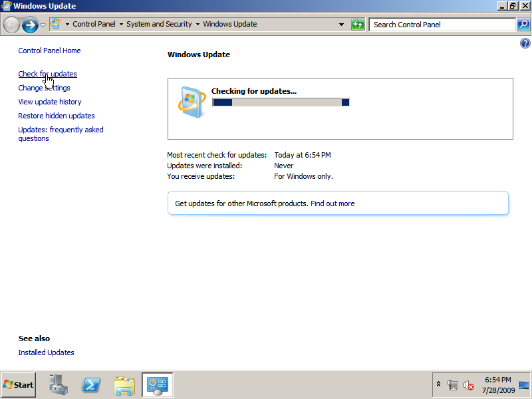Open Windows Explorer from the taskbar
532x399 pixels.
click(124, 386)
